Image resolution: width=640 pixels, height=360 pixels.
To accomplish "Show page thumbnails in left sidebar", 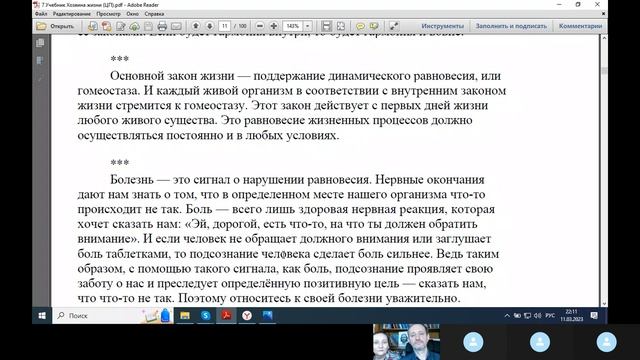I will coord(40,43).
